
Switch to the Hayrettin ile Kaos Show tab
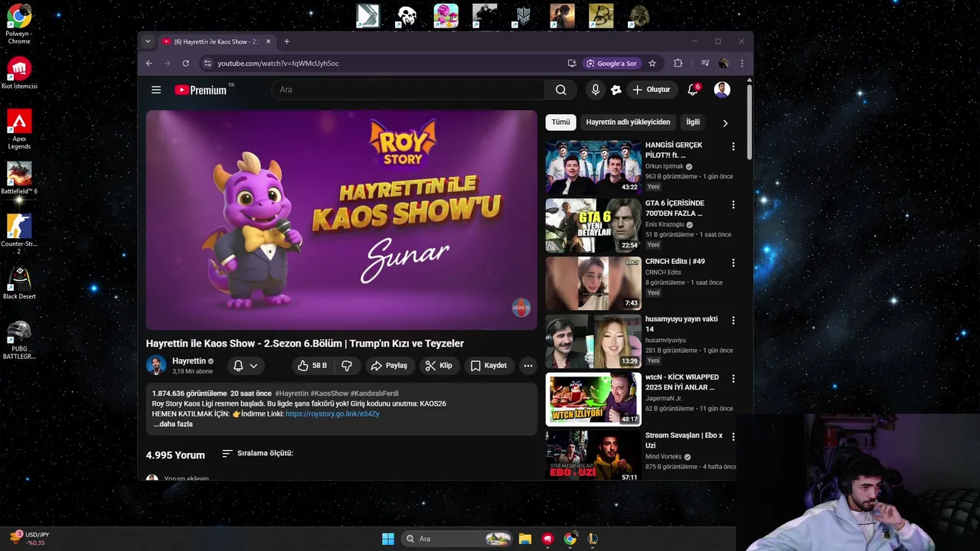217,41
